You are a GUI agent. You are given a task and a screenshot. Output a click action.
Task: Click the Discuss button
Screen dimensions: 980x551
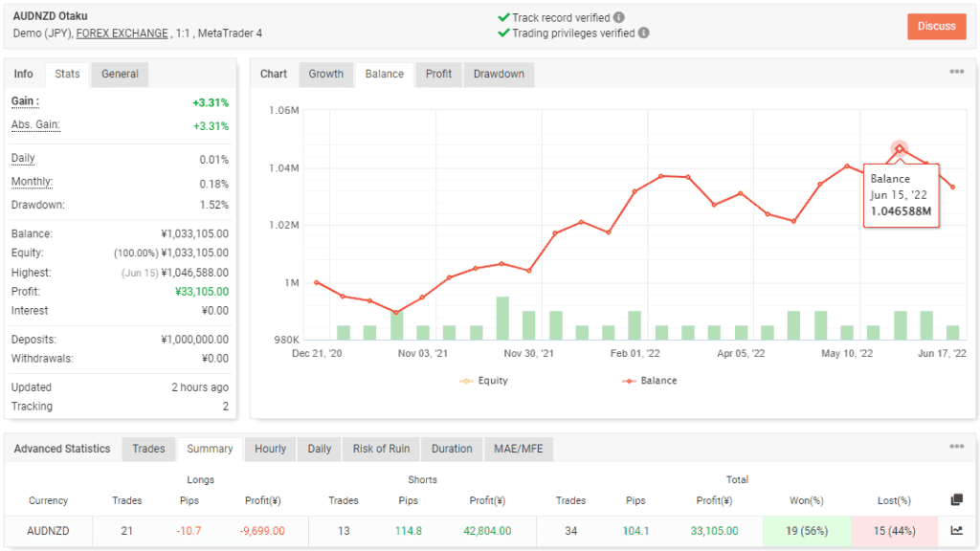(936, 27)
